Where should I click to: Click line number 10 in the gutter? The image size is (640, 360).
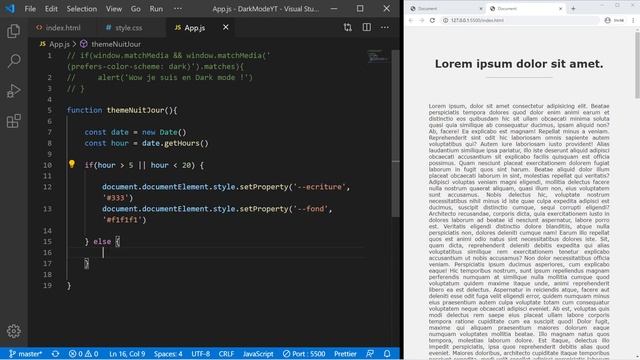point(47,165)
